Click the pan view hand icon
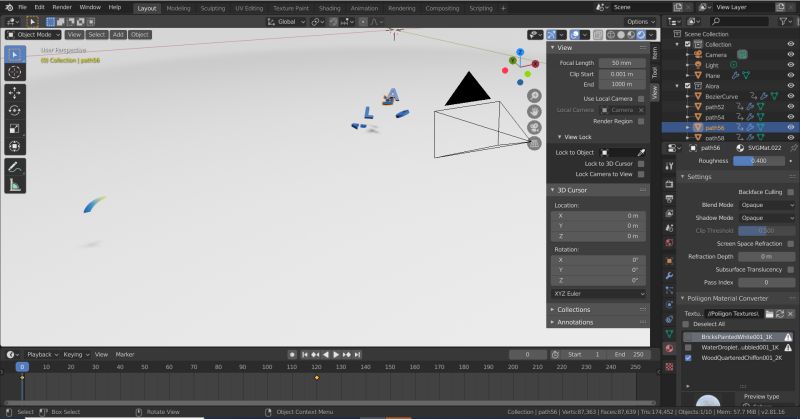This screenshot has width=800, height=419. [x=534, y=111]
